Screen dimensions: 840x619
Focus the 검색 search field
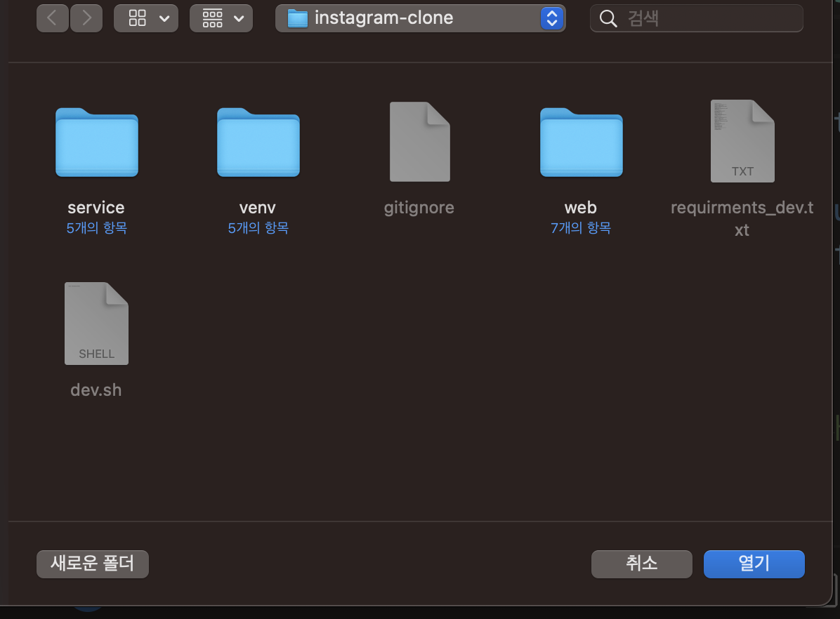click(x=697, y=19)
